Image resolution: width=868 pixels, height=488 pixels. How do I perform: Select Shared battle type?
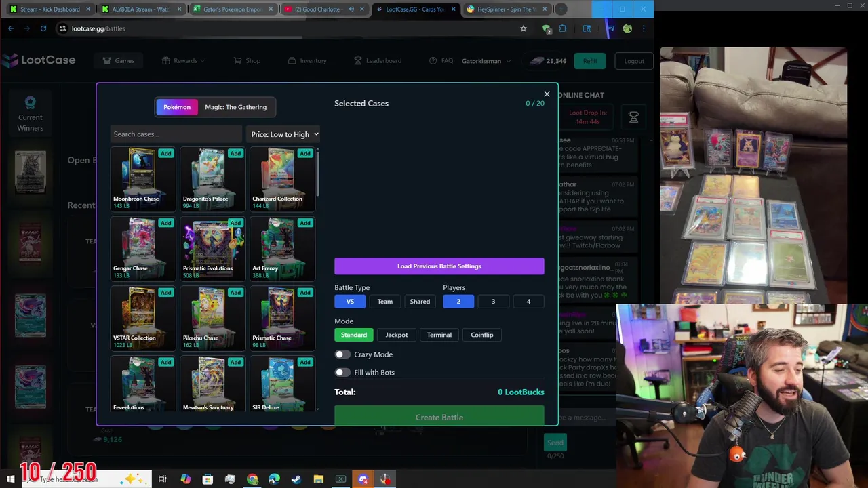coord(420,302)
